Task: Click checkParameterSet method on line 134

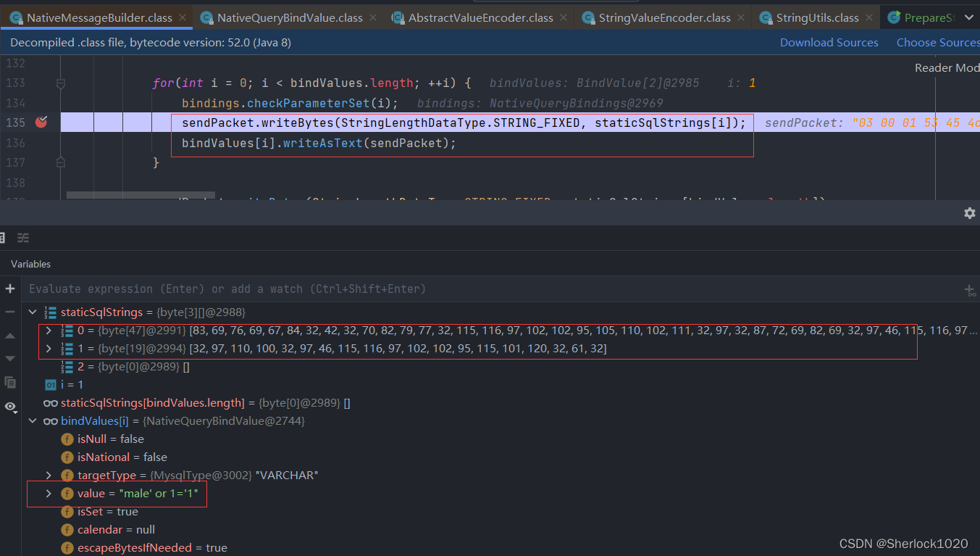Action: click(x=309, y=103)
